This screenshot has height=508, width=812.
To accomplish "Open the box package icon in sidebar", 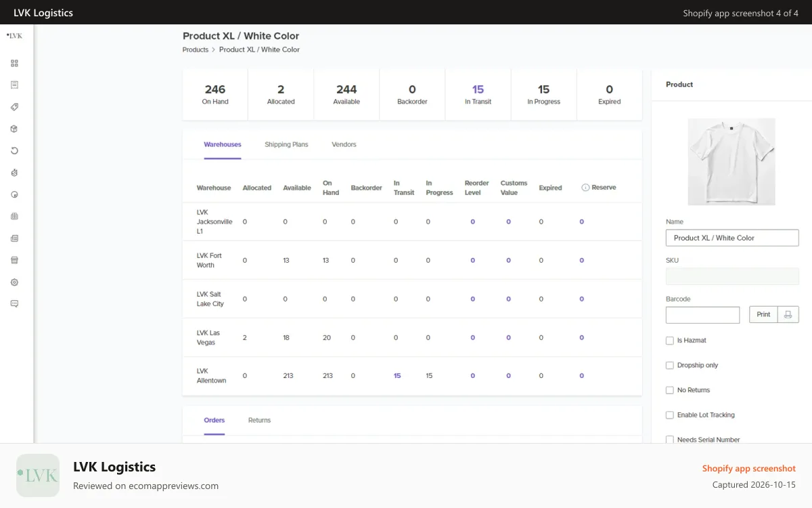I will [14, 129].
